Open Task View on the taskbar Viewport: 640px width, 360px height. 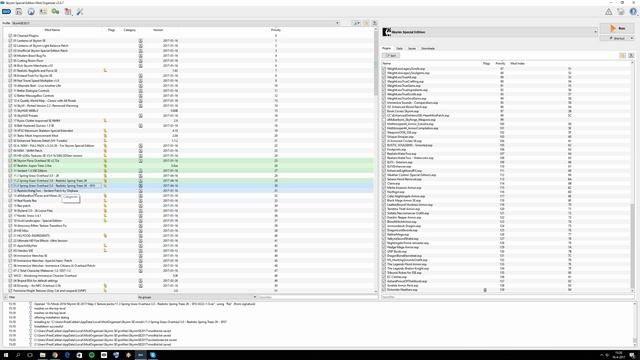(x=30, y=355)
